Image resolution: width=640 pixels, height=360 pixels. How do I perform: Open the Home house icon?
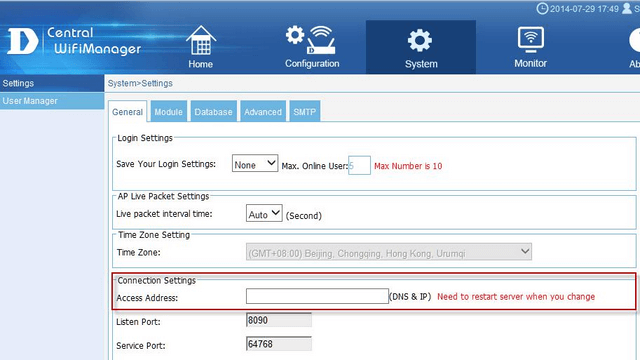point(201,40)
